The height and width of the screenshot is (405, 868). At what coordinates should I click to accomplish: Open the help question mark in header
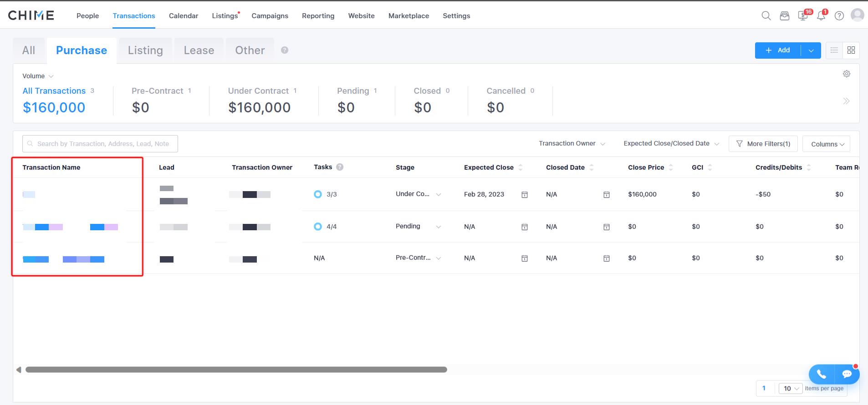tap(839, 16)
